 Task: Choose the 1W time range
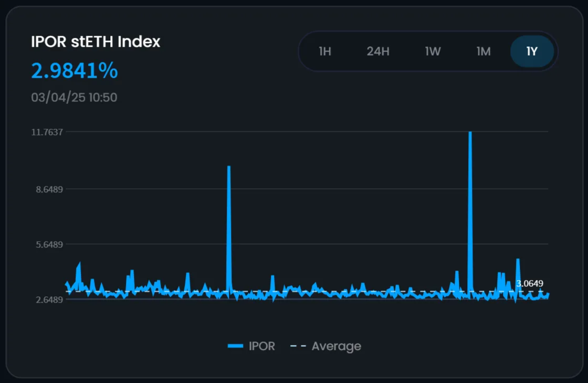[433, 51]
